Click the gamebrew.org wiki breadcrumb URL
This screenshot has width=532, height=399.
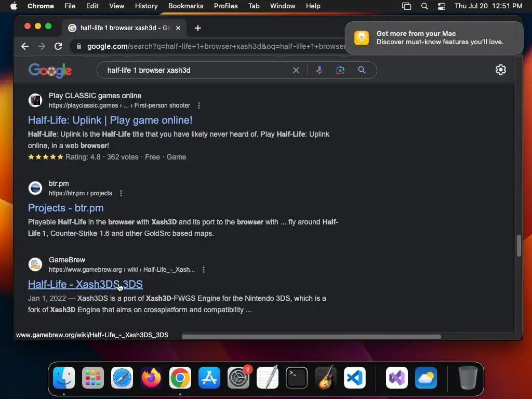click(x=122, y=270)
